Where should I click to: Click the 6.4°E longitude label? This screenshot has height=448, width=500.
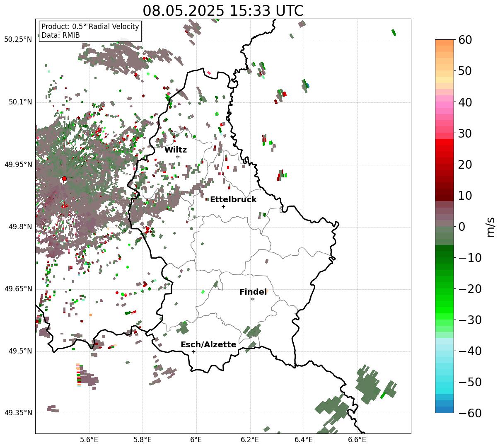pos(304,439)
